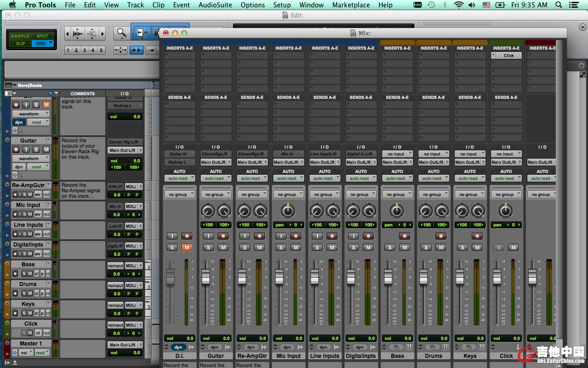Click the piano keys icon on Bass channel
588x368 pixels.
[409, 347]
